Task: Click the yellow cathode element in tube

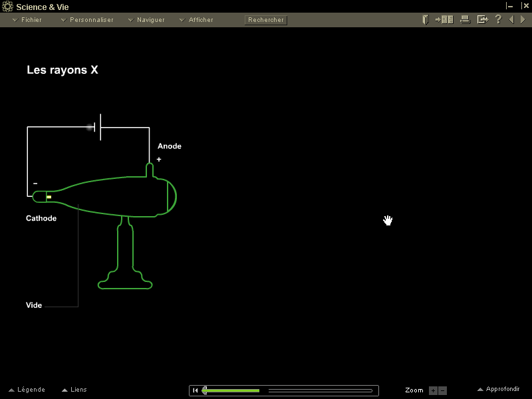Action: coord(49,197)
